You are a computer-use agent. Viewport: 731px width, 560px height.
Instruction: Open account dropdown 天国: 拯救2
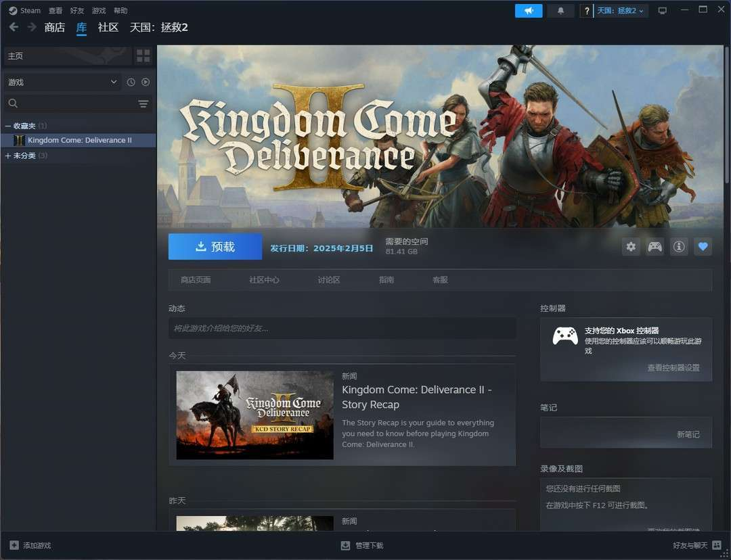pyautogui.click(x=621, y=11)
